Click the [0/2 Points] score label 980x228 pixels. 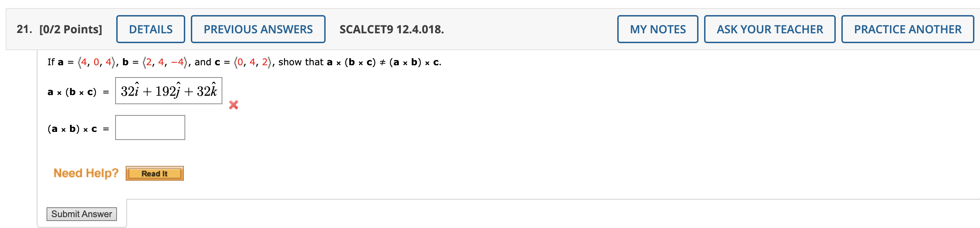70,29
